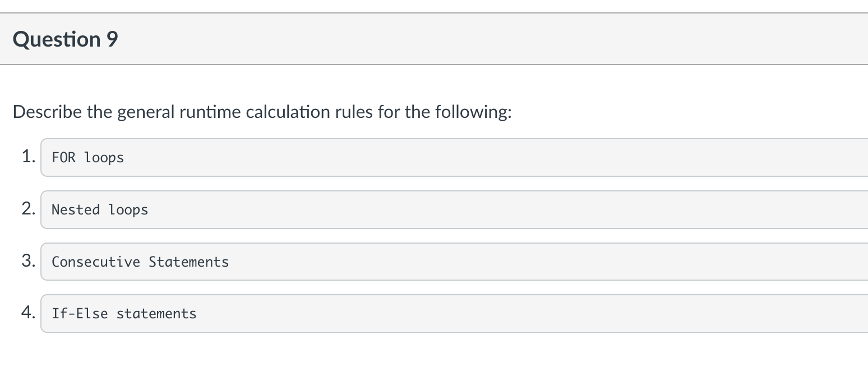Select the "Consecutive Statements" code box
The image size is (868, 375).
click(x=454, y=262)
